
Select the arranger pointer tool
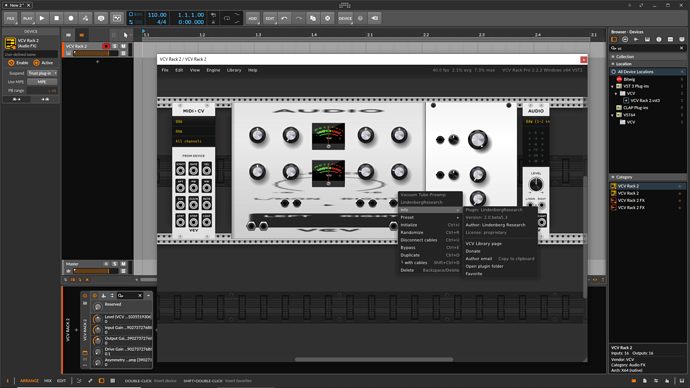tap(125, 35)
